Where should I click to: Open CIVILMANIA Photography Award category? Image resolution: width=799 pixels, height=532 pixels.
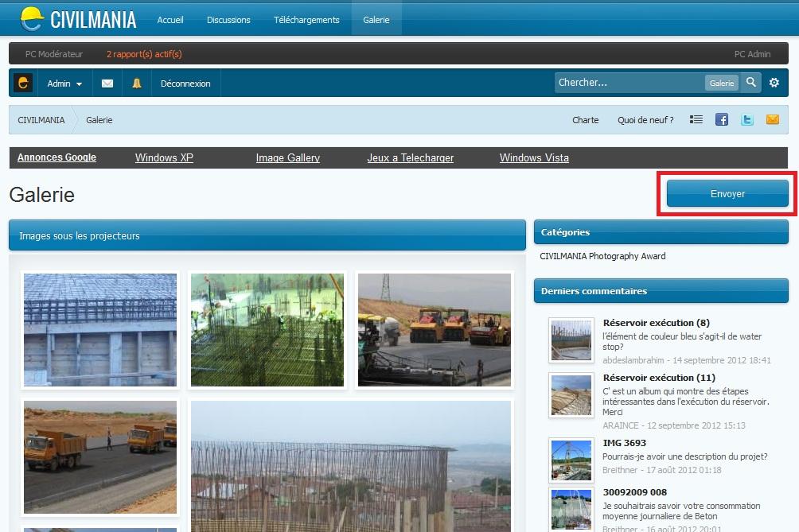(x=602, y=256)
